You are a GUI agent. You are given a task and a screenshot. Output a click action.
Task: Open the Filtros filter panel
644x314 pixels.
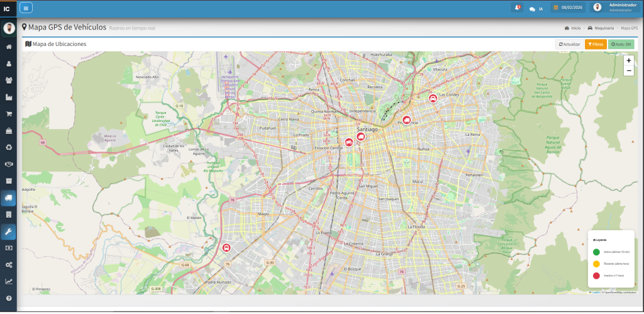pos(596,45)
